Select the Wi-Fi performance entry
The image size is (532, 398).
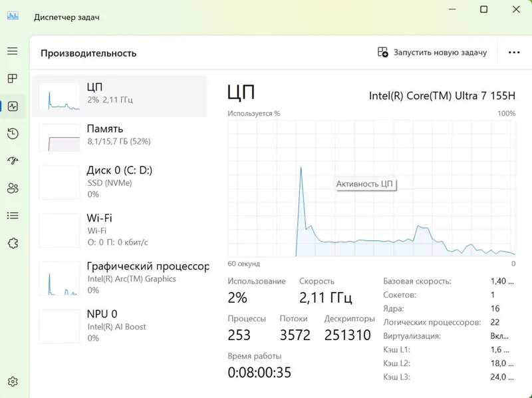tap(120, 230)
